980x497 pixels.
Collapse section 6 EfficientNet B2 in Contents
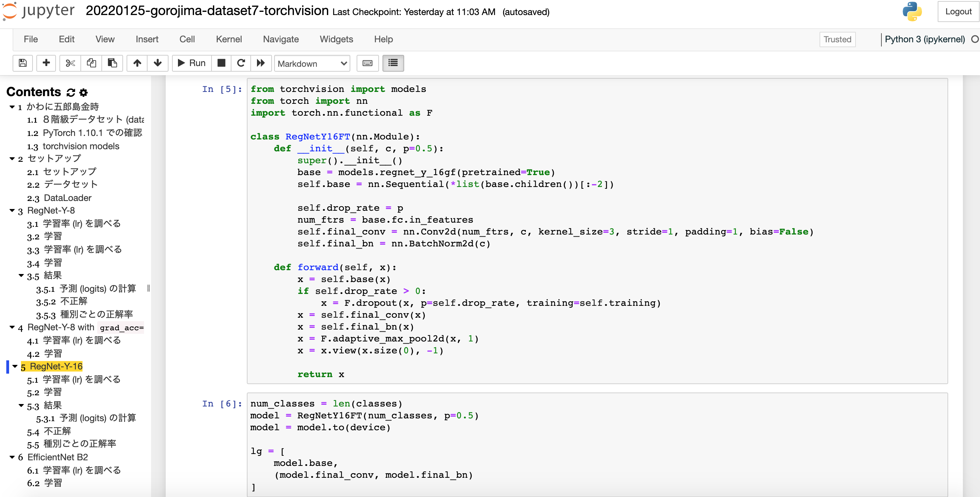coord(12,457)
